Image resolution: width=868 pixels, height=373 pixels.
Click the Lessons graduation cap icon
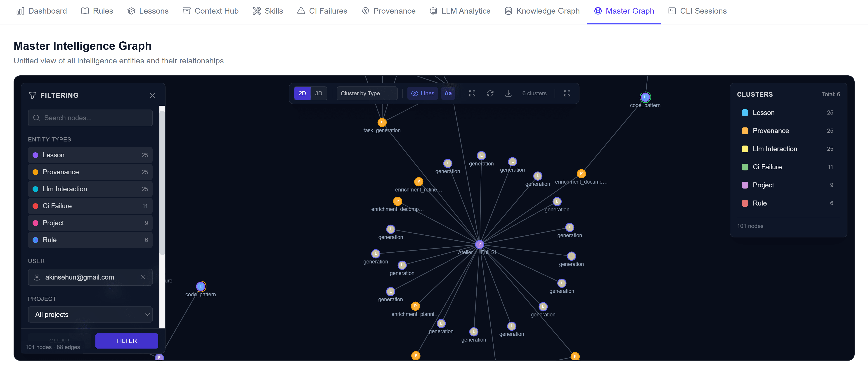click(x=131, y=11)
